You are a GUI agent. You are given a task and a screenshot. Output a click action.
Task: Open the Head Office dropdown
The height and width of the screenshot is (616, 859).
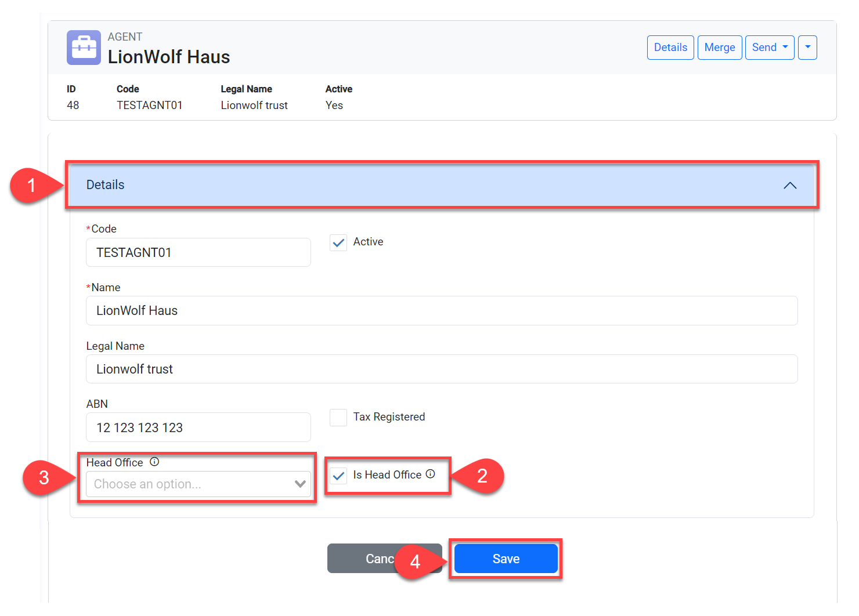[x=198, y=484]
